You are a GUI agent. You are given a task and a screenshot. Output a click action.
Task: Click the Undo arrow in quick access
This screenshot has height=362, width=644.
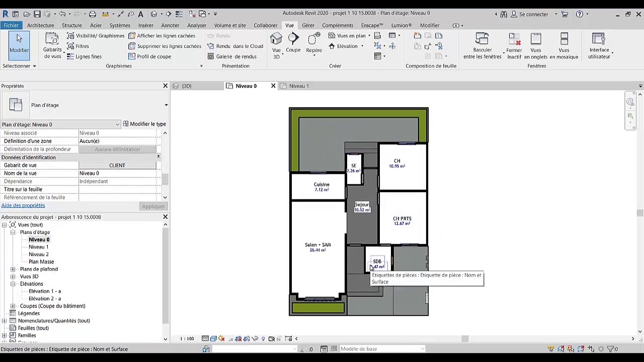tap(63, 14)
